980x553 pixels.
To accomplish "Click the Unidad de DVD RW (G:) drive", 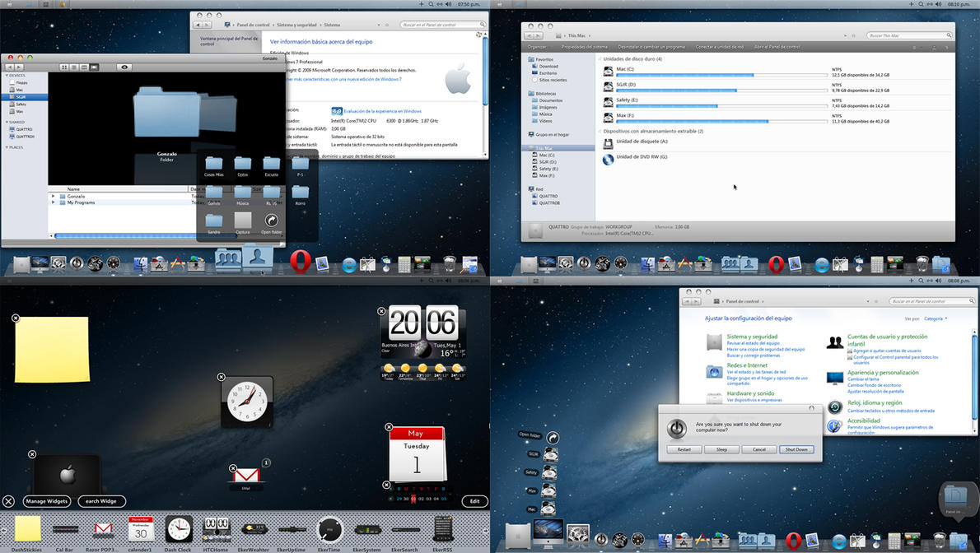I will tap(642, 157).
